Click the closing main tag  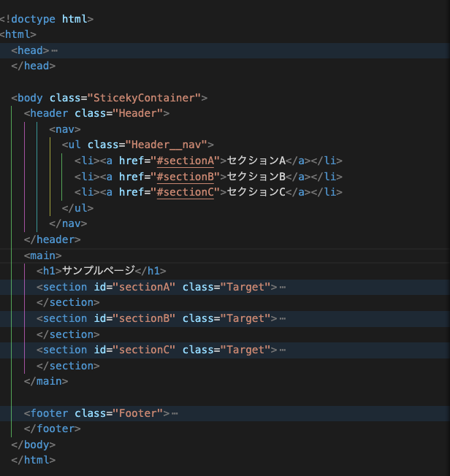point(46,381)
